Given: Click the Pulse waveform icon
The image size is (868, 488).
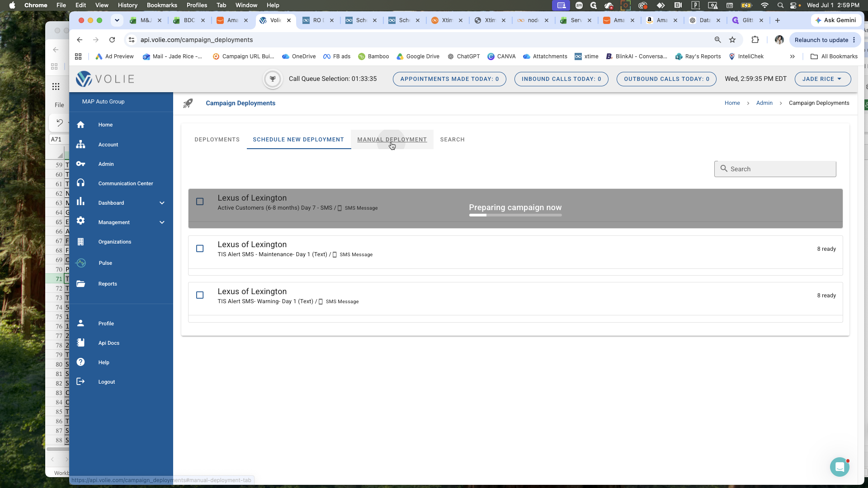Looking at the screenshot, I should [x=81, y=263].
